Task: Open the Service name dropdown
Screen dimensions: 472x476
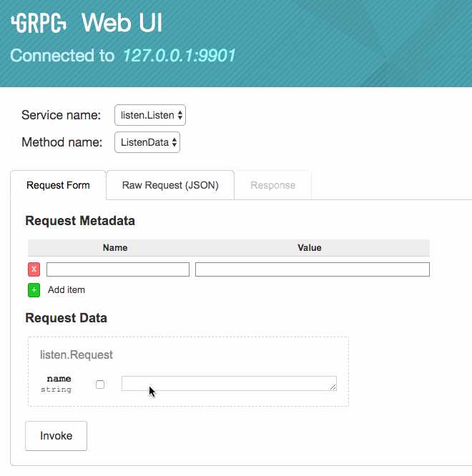Action: pos(150,115)
